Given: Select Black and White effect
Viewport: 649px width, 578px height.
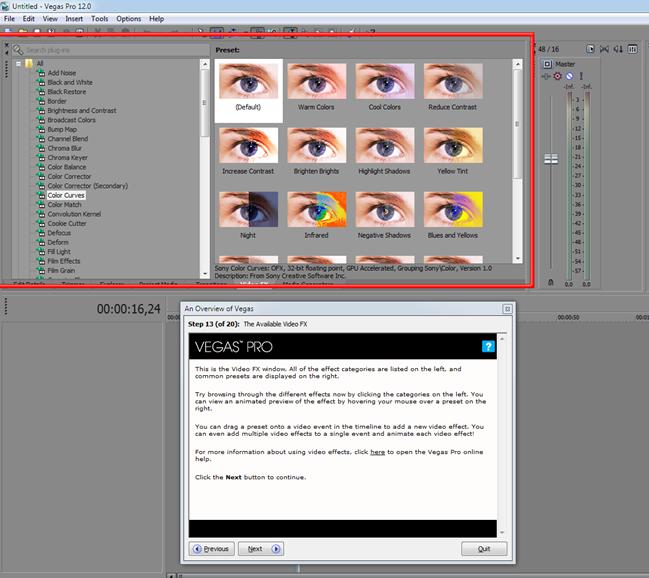Looking at the screenshot, I should (70, 82).
